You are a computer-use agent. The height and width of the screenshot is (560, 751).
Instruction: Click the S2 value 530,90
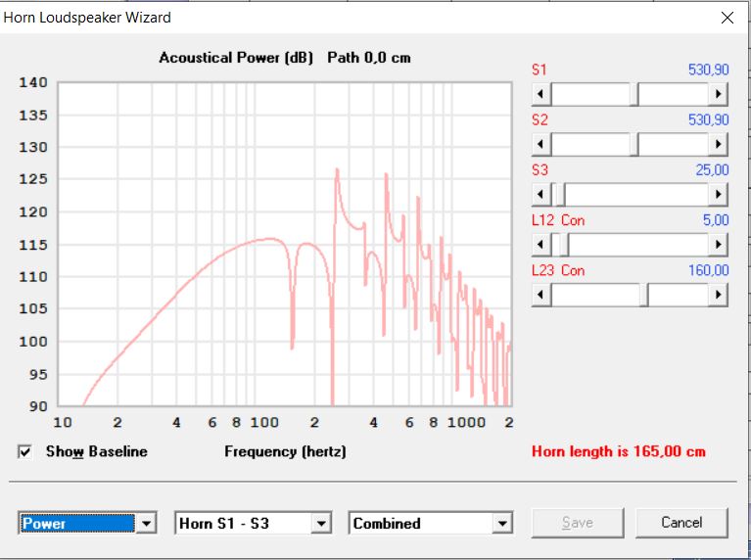pyautogui.click(x=708, y=119)
